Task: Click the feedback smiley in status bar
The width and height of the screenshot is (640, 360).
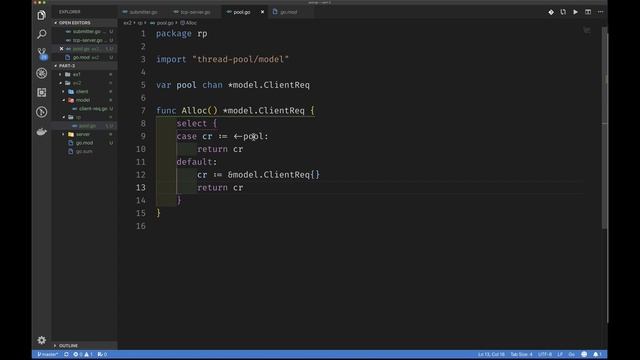Action: coord(584,354)
